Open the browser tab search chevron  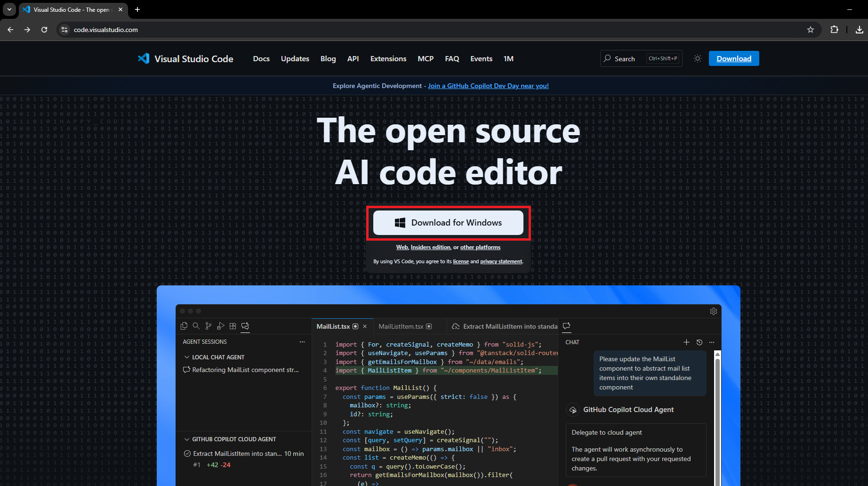tap(9, 9)
